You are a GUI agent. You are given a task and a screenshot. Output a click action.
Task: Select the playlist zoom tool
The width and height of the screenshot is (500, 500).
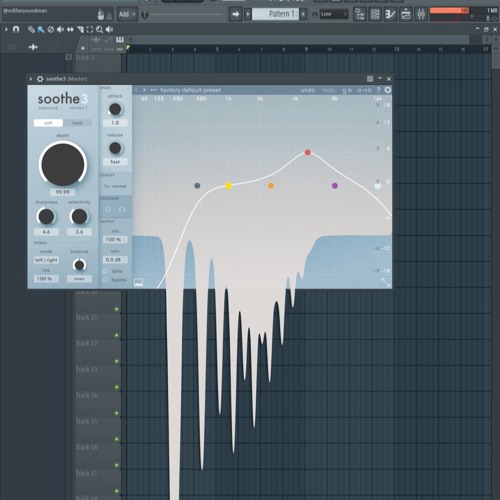click(x=99, y=29)
